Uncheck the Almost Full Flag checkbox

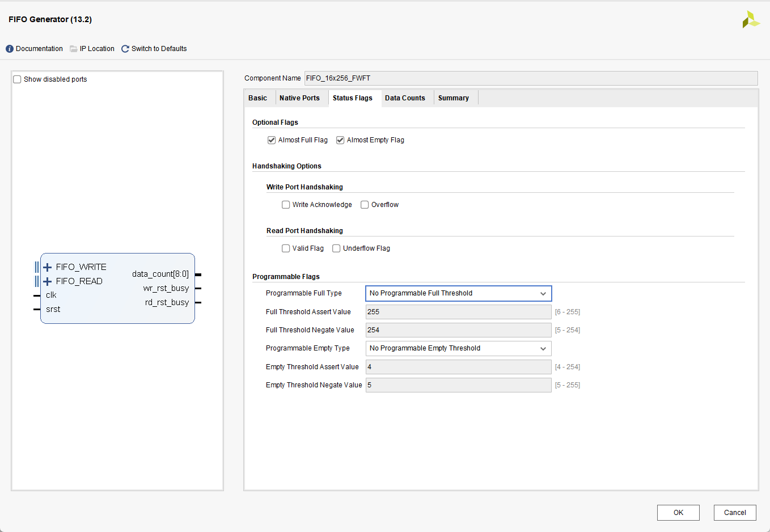click(x=272, y=140)
